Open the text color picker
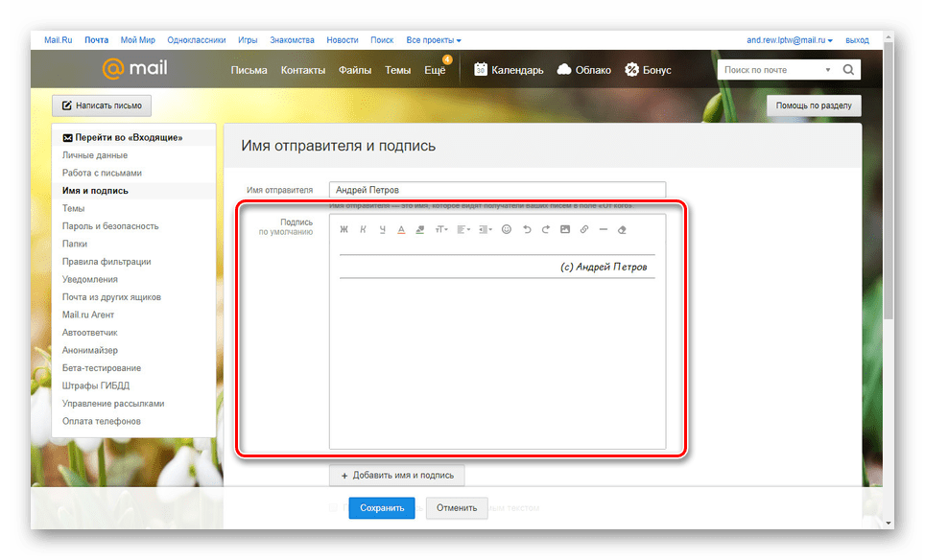The width and height of the screenshot is (925, 560). pyautogui.click(x=401, y=229)
